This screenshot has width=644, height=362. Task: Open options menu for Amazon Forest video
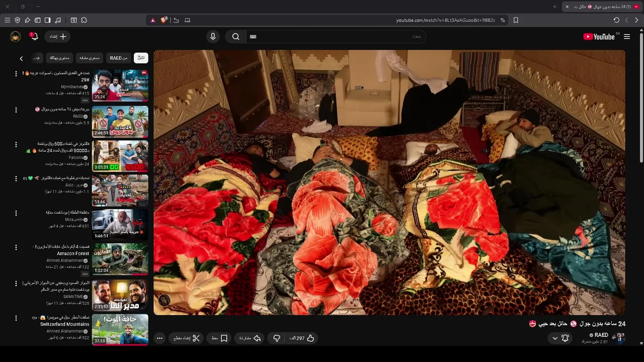point(16,248)
